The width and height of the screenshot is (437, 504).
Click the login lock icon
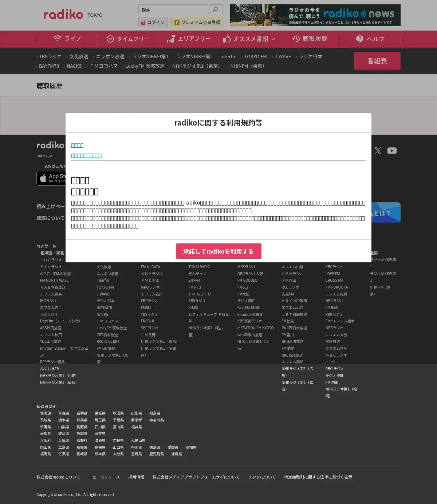tap(143, 22)
